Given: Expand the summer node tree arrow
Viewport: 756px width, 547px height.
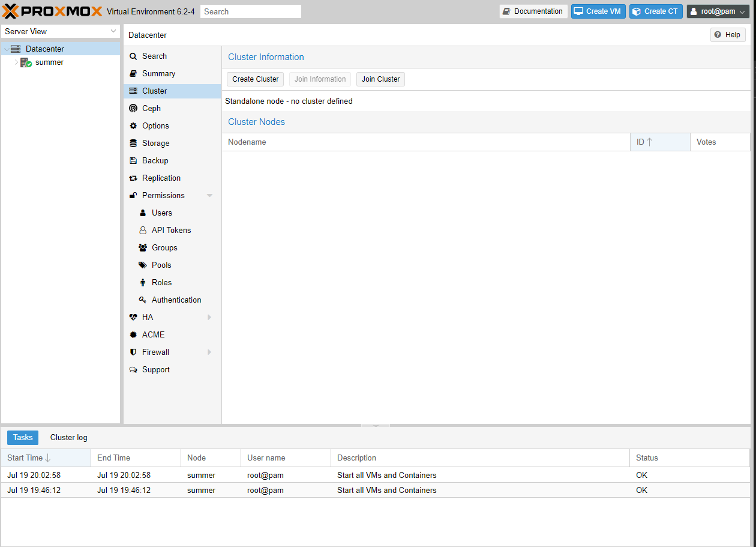Looking at the screenshot, I should pos(16,62).
